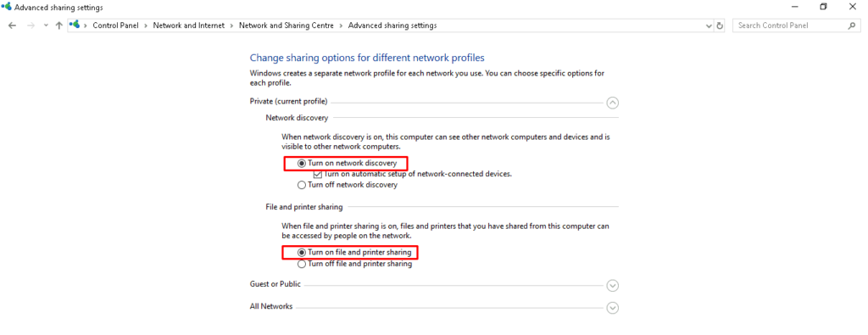Select Turn off file and printer sharing

[355, 264]
